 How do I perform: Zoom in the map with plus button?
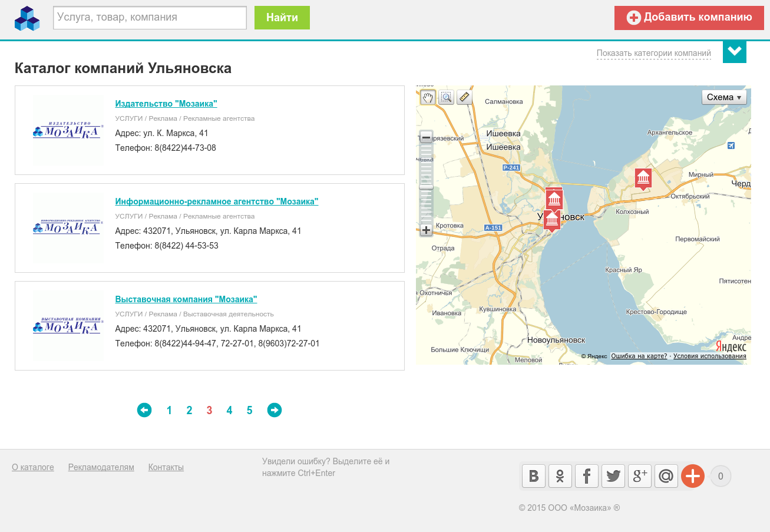[x=426, y=230]
